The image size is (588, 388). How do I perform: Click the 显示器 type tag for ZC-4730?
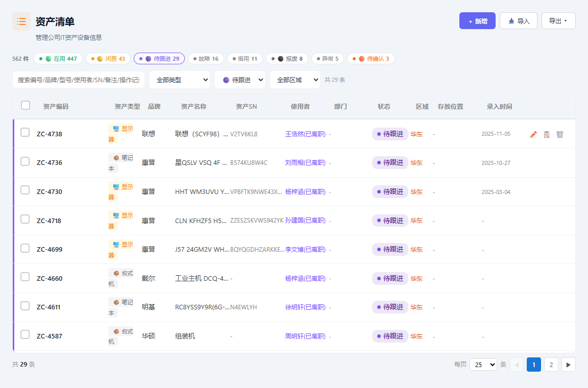[121, 192]
